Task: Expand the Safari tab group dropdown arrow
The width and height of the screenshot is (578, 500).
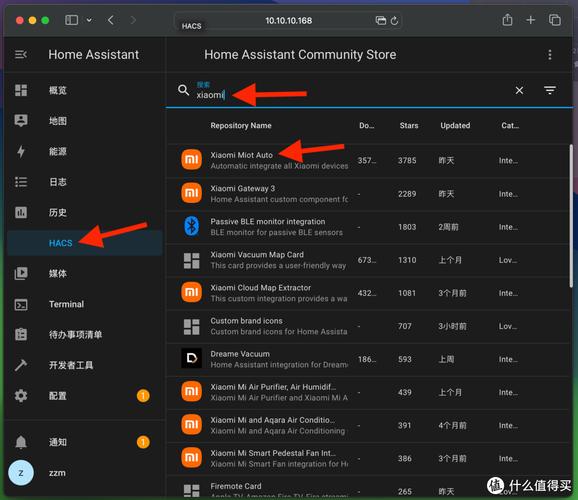Action: (x=89, y=20)
